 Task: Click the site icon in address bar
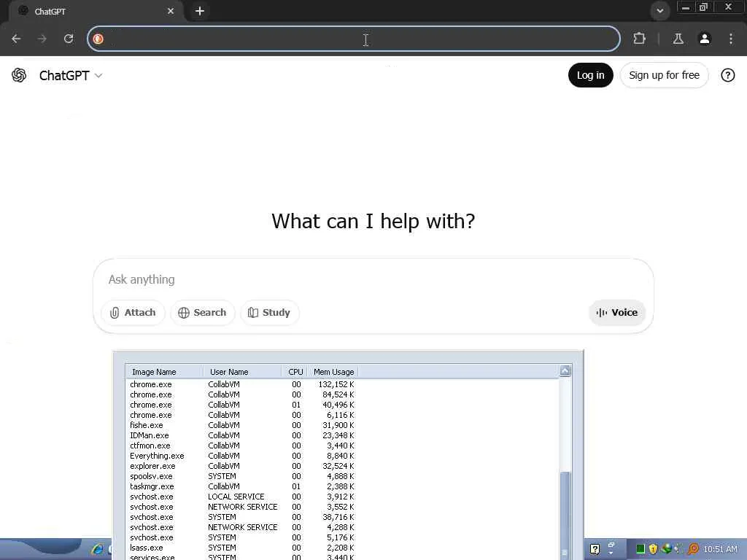pyautogui.click(x=98, y=39)
